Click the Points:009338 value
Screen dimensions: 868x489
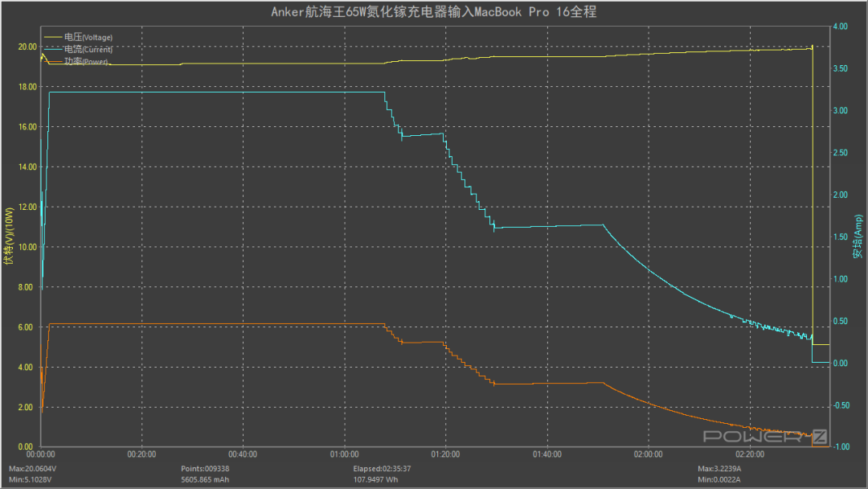205,469
